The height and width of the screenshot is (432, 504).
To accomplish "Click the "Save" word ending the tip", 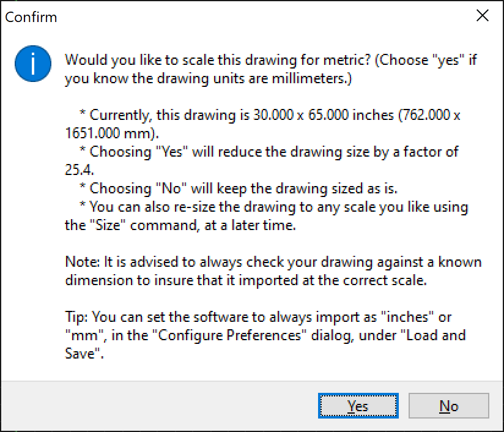I will click(80, 354).
